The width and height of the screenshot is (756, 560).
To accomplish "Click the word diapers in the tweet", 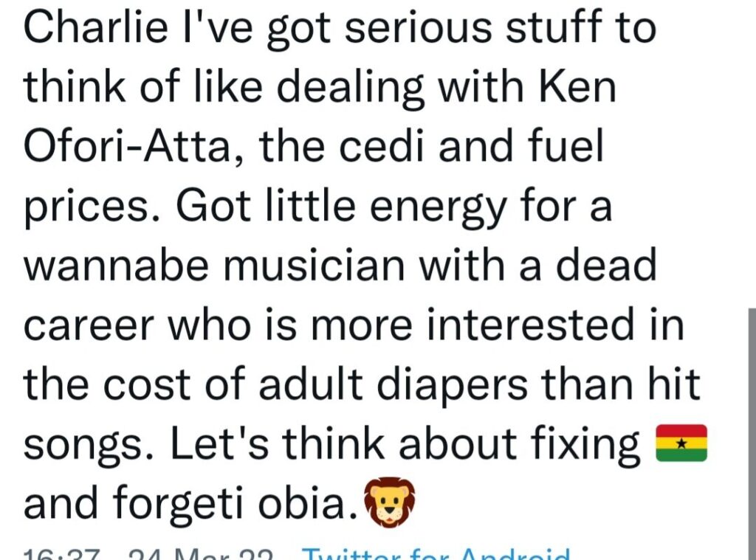I will click(452, 384).
